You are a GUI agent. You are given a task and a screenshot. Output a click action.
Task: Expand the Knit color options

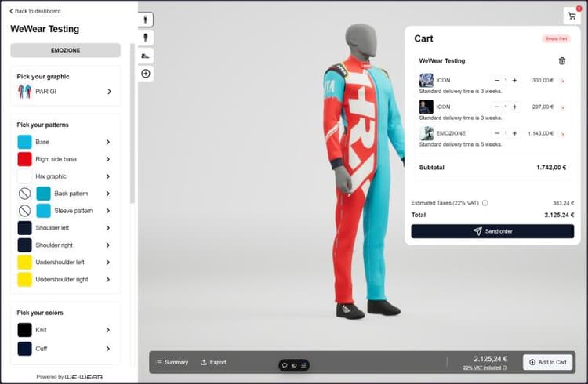(x=108, y=330)
